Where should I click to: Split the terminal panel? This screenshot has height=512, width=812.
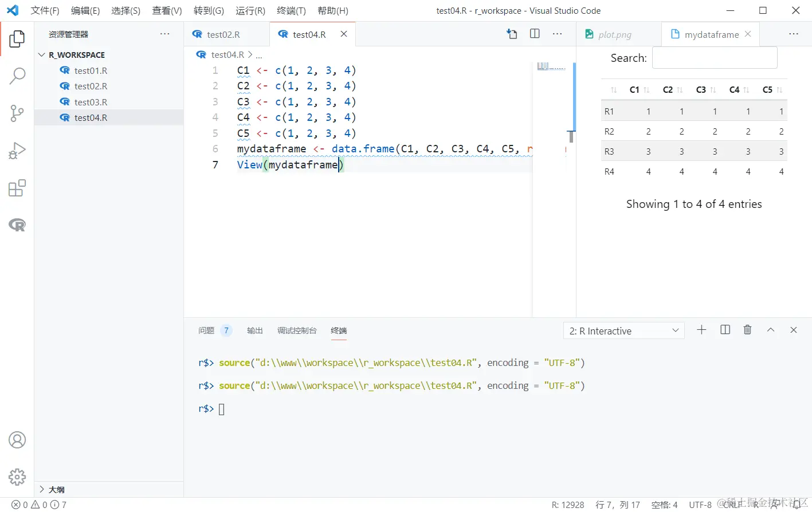point(725,330)
